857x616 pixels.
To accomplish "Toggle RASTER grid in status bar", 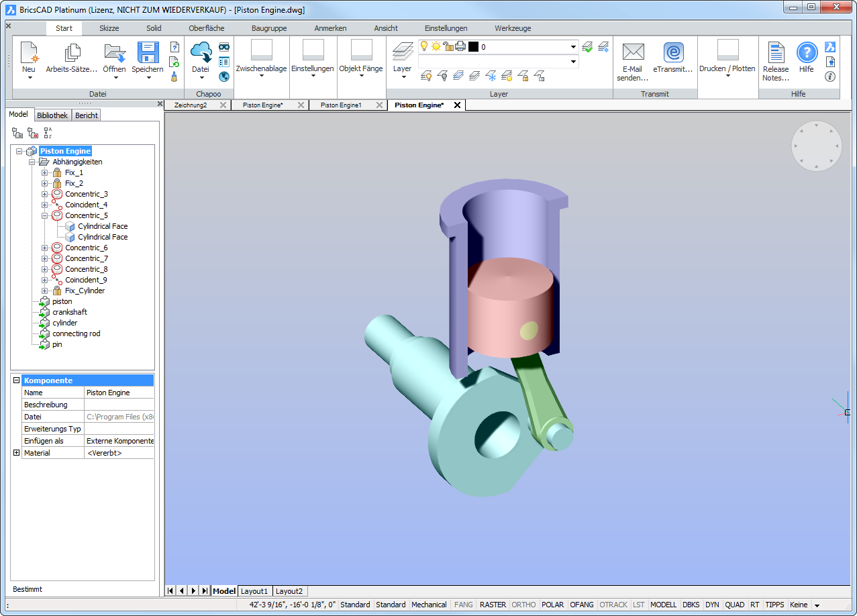I will click(493, 605).
